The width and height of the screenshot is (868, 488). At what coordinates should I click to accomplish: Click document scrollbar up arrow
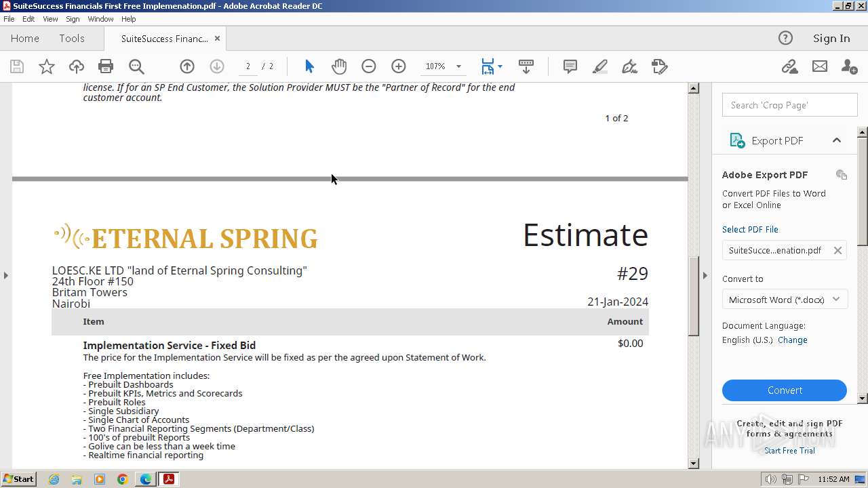point(693,88)
